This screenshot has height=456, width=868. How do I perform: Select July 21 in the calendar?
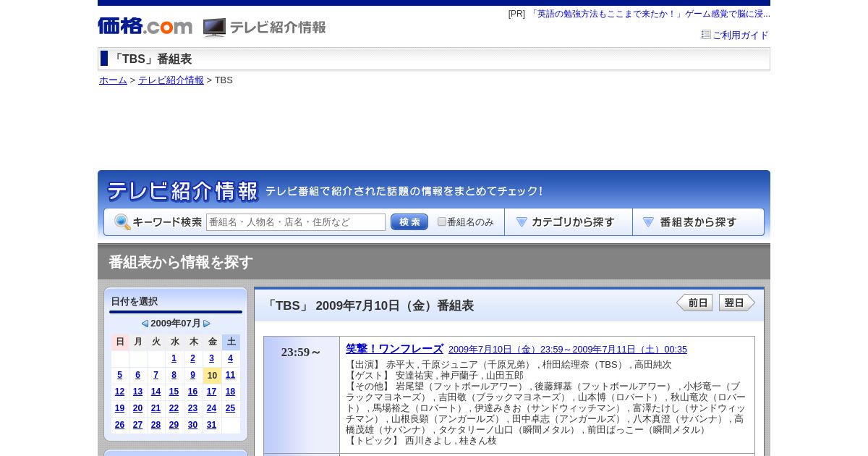click(156, 408)
